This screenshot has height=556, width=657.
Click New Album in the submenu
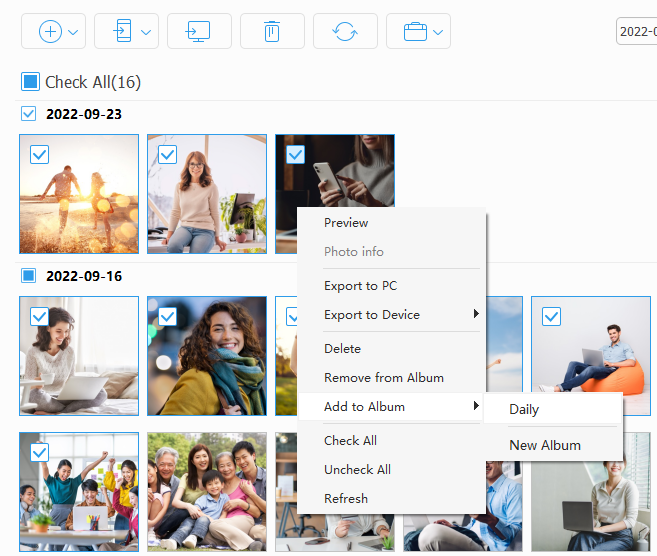(544, 445)
